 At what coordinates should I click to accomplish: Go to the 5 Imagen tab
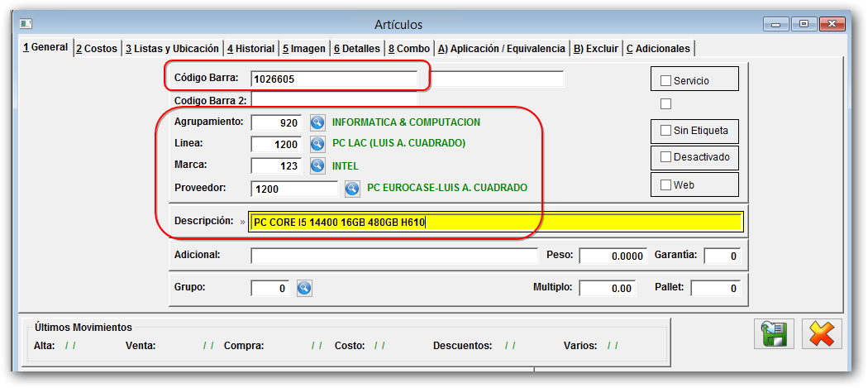303,49
